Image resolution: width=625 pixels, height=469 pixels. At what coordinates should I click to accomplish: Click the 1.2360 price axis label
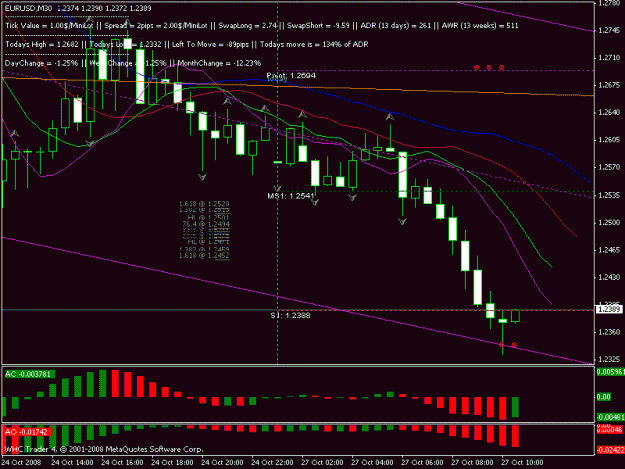609,332
